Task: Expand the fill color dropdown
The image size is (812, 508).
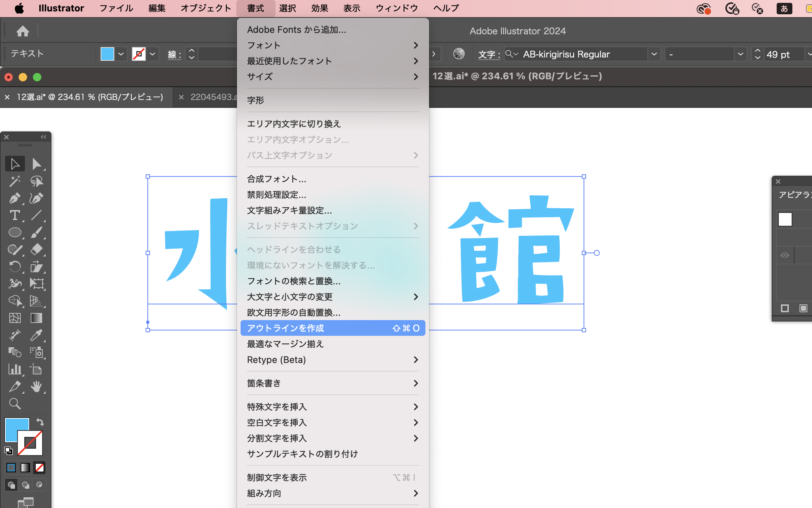Action: click(x=121, y=54)
